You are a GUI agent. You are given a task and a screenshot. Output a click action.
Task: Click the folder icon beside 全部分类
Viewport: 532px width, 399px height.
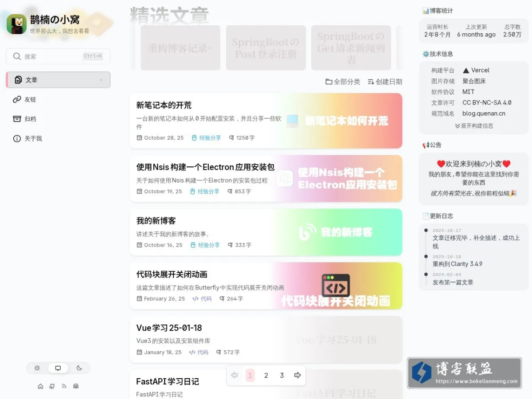click(x=329, y=82)
